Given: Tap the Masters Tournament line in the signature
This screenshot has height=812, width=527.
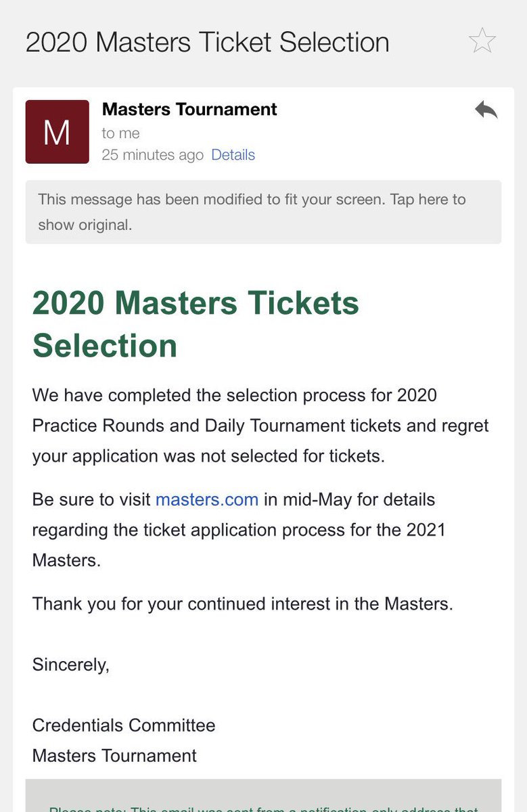Looking at the screenshot, I should tap(114, 756).
